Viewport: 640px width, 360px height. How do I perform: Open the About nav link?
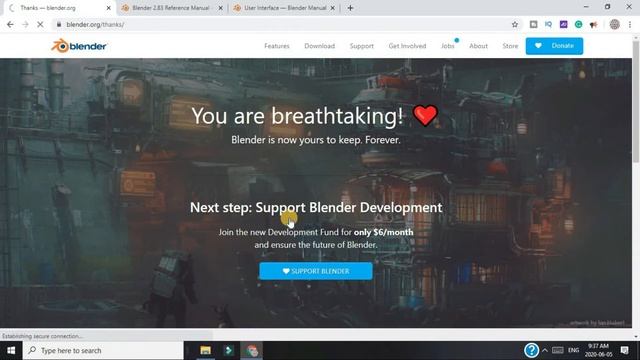click(478, 46)
